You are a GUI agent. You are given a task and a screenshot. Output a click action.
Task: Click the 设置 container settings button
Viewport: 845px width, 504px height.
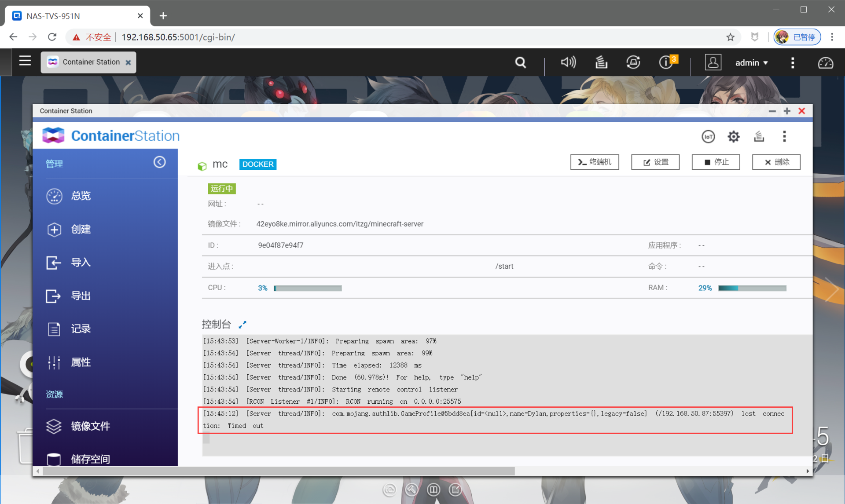click(x=655, y=162)
